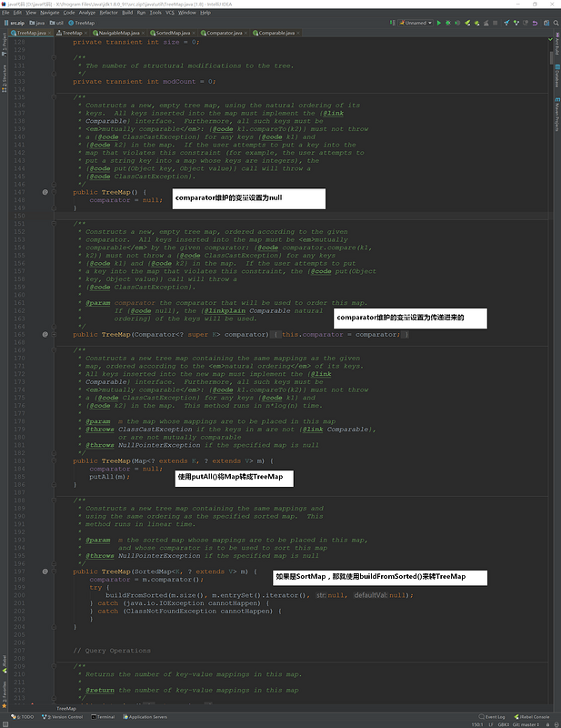Viewport: 561px width, 728px height.
Task: Open Version Control tool window
Action: (62, 717)
